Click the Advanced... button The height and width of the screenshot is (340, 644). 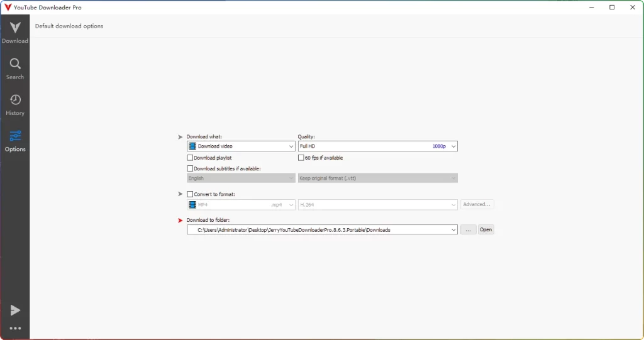pyautogui.click(x=477, y=204)
